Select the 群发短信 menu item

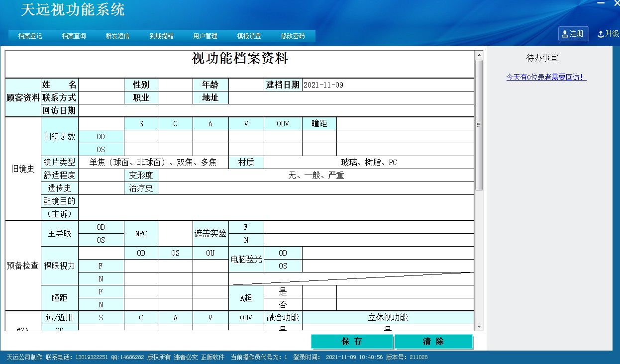(x=118, y=36)
